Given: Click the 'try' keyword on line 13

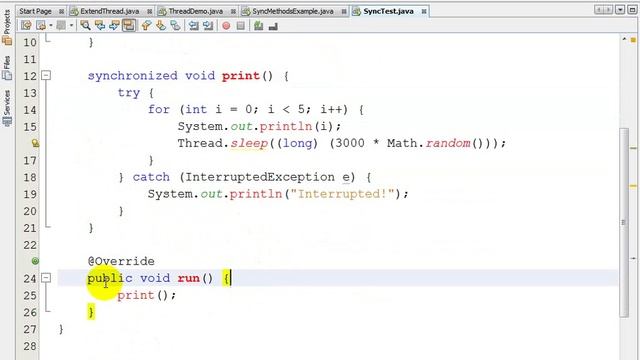Looking at the screenshot, I should click(x=129, y=93).
